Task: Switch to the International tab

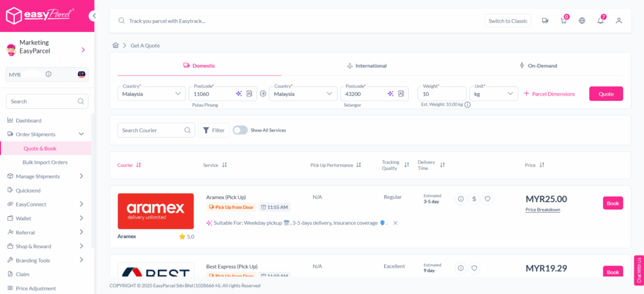Action: (x=367, y=65)
